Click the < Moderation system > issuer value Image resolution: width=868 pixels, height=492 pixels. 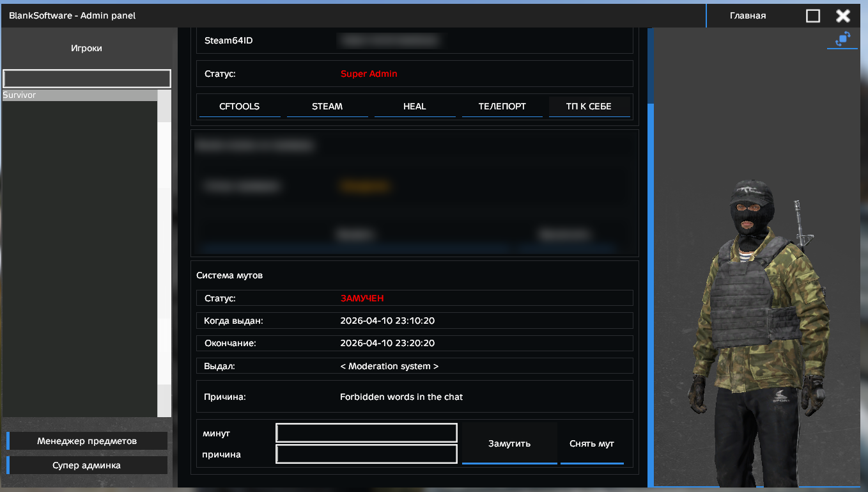[389, 367]
